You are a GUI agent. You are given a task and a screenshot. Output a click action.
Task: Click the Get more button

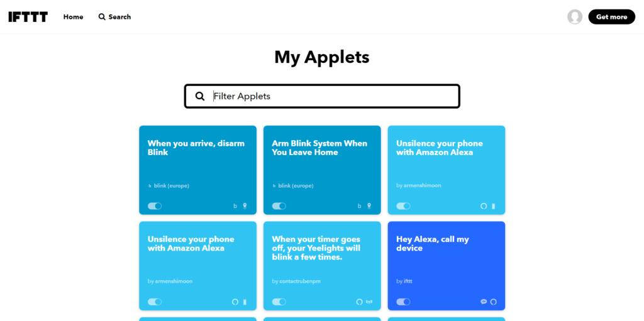point(611,17)
